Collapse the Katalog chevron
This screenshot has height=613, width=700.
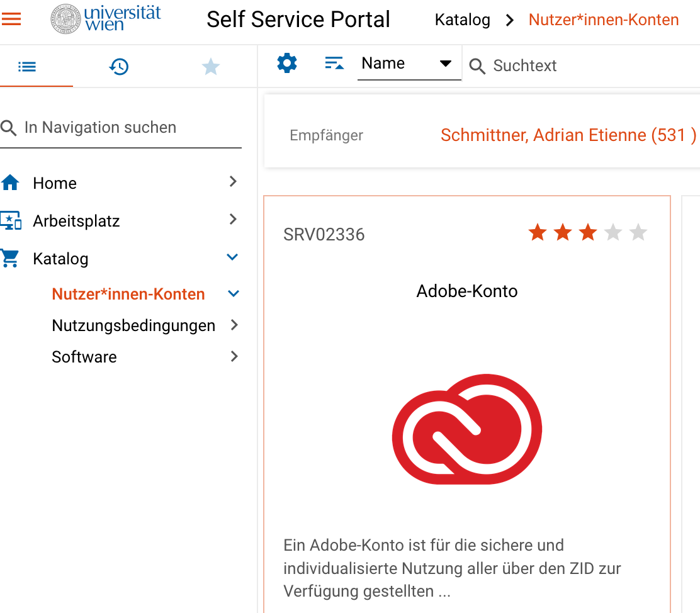tap(232, 257)
